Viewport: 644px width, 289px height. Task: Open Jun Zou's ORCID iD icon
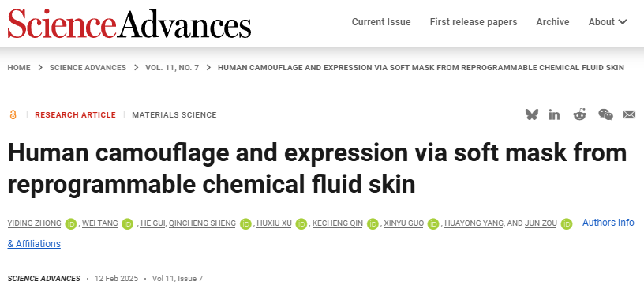[x=567, y=223]
